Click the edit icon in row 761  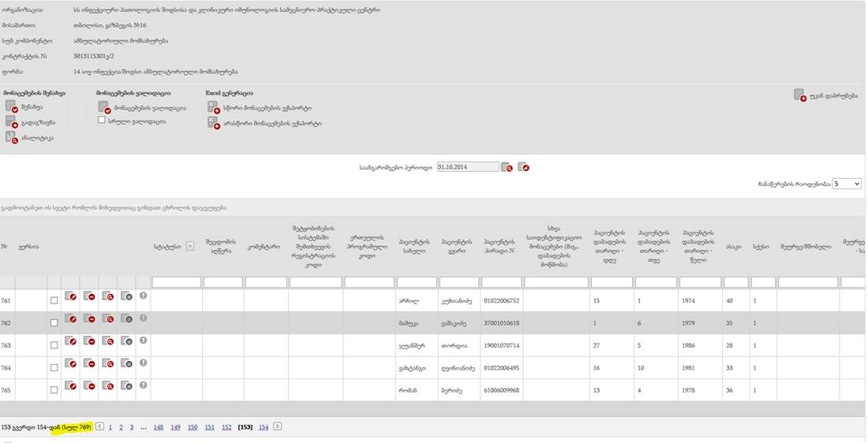pos(71,296)
